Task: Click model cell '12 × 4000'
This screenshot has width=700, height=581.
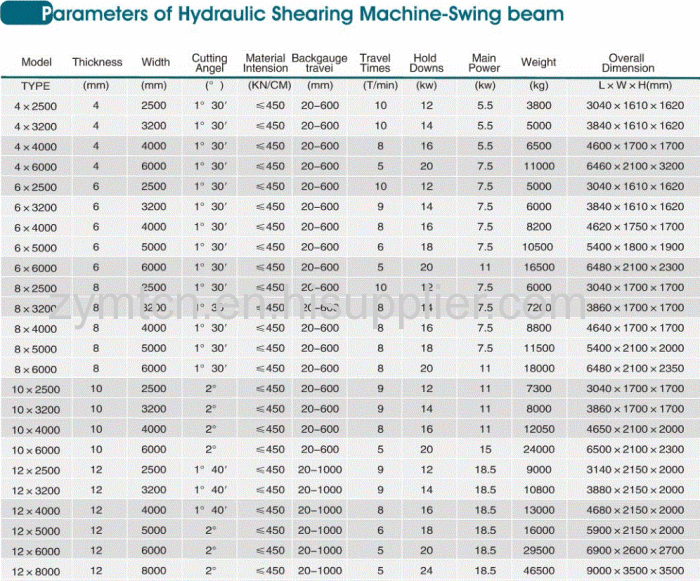Action: click(36, 511)
